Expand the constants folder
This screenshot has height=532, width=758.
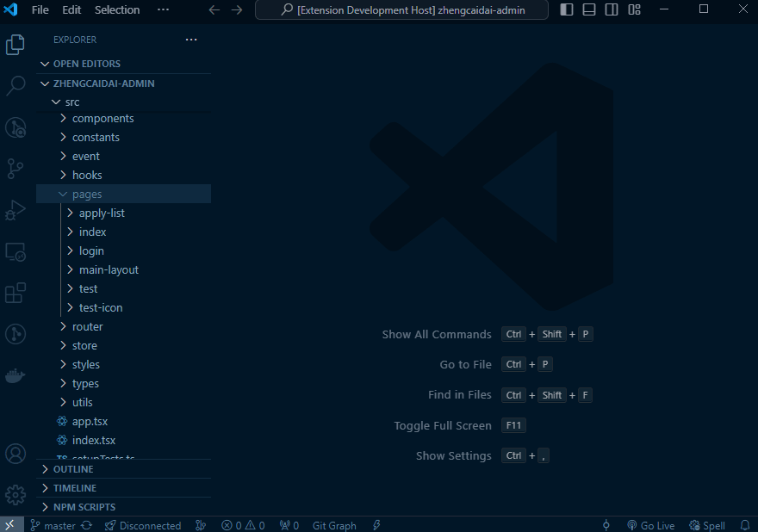[124, 137]
